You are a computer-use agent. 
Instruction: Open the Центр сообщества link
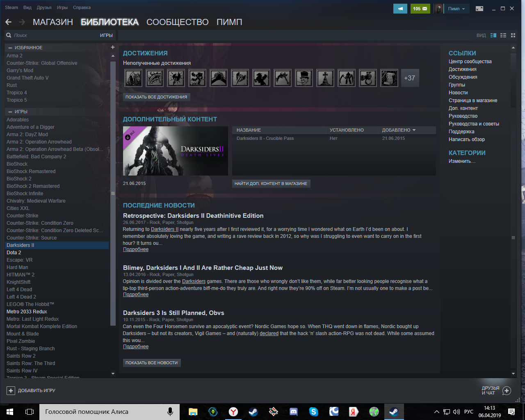(x=470, y=62)
